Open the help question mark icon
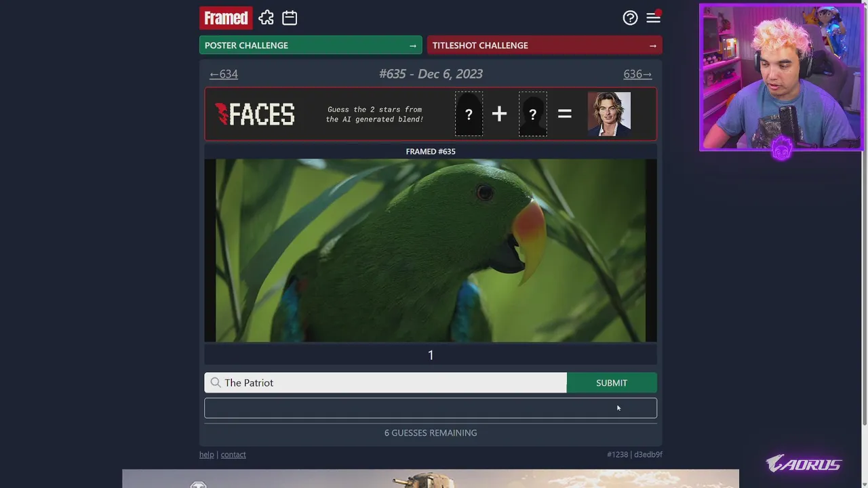 tap(630, 18)
